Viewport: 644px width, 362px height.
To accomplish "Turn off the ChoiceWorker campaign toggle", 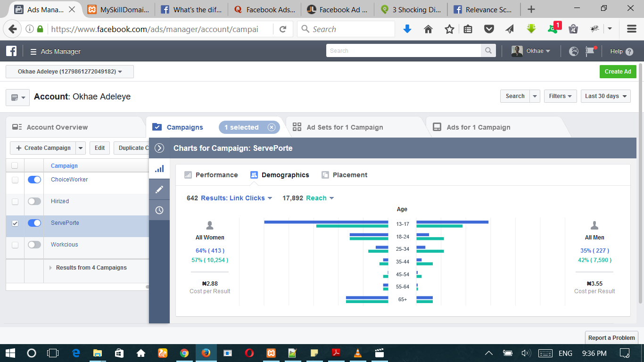I will tap(34, 180).
